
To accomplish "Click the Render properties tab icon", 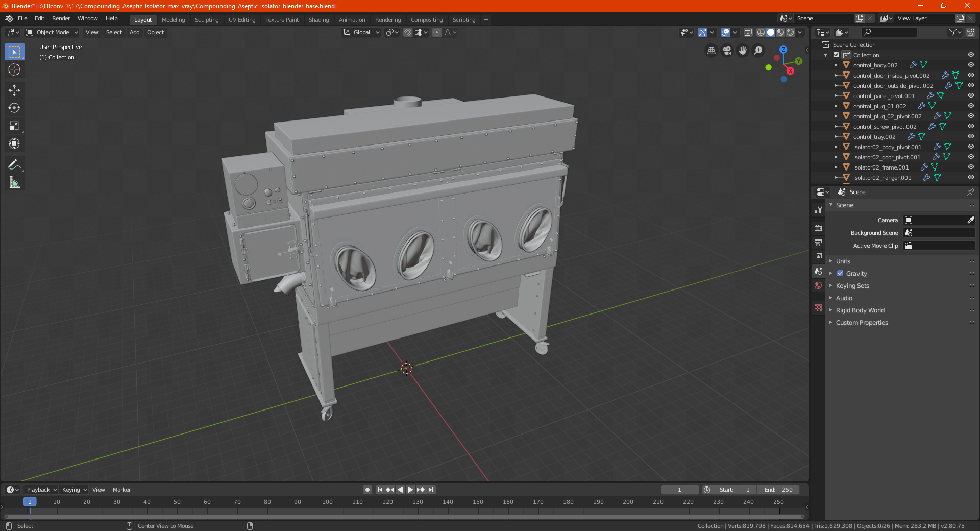I will click(818, 228).
